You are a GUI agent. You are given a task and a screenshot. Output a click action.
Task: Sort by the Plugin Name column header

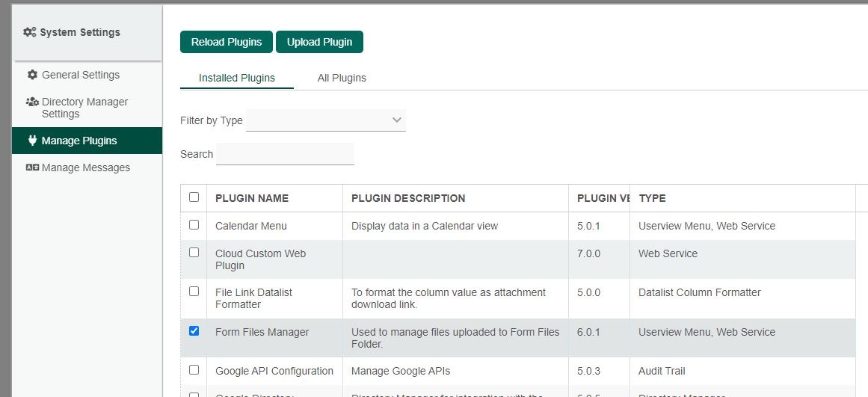[252, 198]
